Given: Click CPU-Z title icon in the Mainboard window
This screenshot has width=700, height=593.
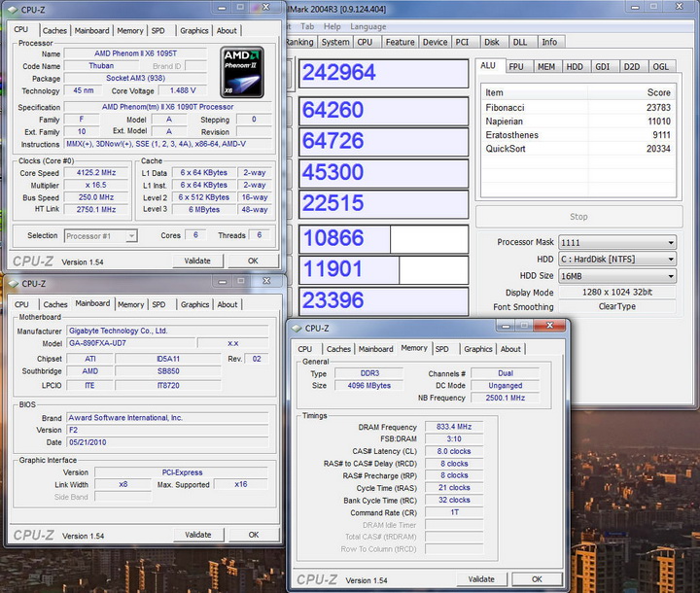Looking at the screenshot, I should coord(14,284).
